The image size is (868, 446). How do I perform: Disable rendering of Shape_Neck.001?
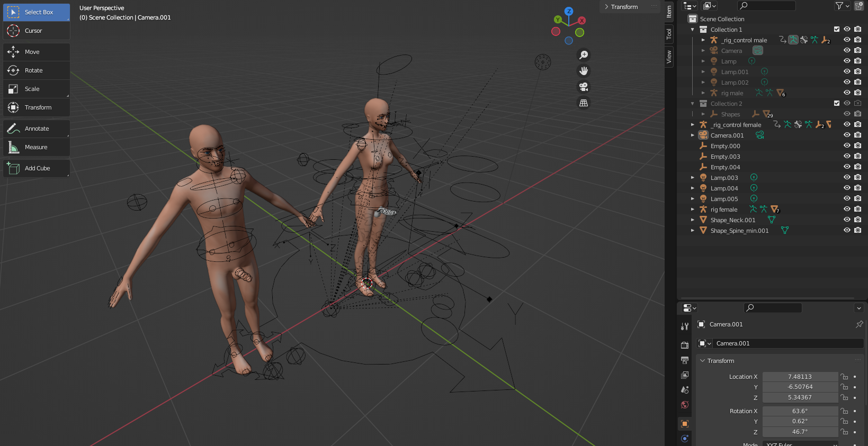point(858,220)
